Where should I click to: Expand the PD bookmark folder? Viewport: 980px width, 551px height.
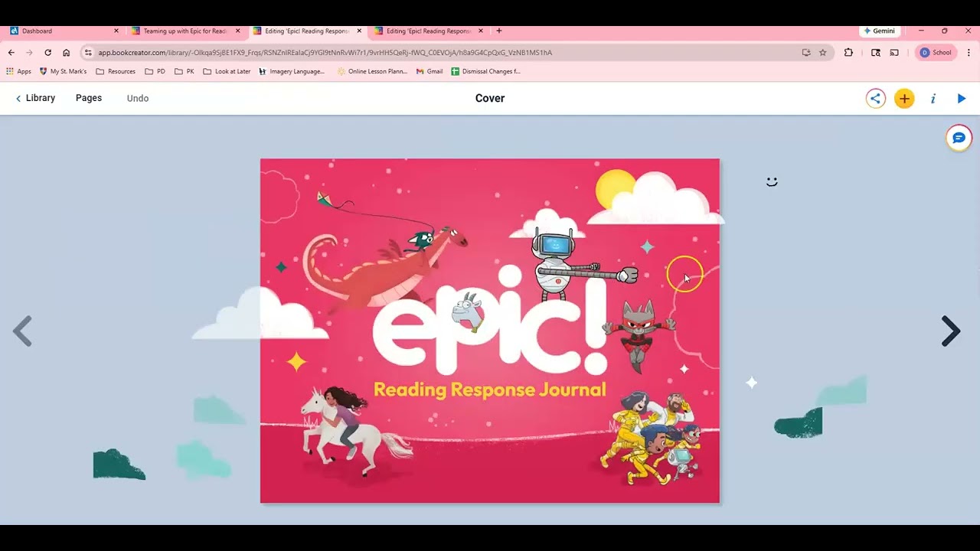tap(155, 71)
